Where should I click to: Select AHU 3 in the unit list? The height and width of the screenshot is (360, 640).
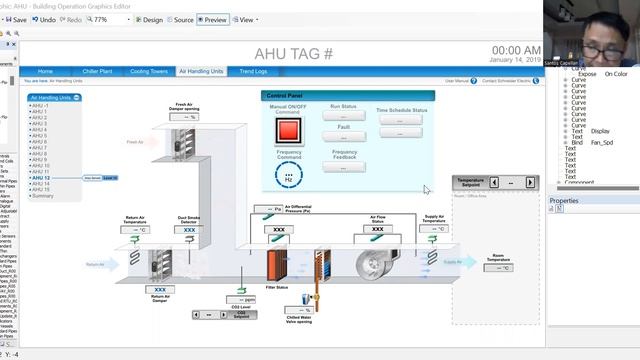tap(39, 123)
